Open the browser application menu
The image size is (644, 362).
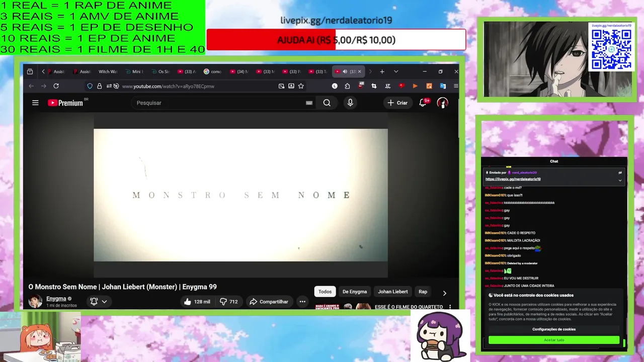pos(456,86)
